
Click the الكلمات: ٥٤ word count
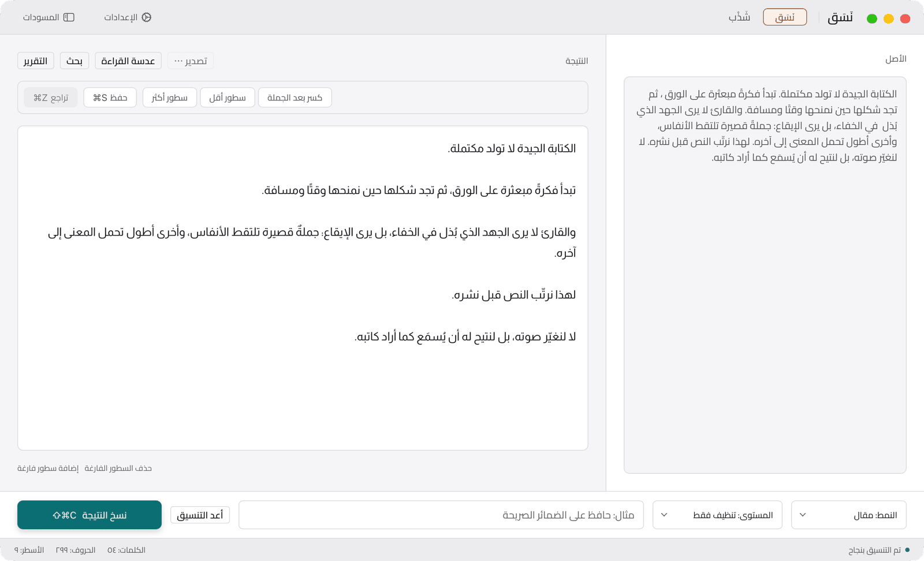pos(126,550)
